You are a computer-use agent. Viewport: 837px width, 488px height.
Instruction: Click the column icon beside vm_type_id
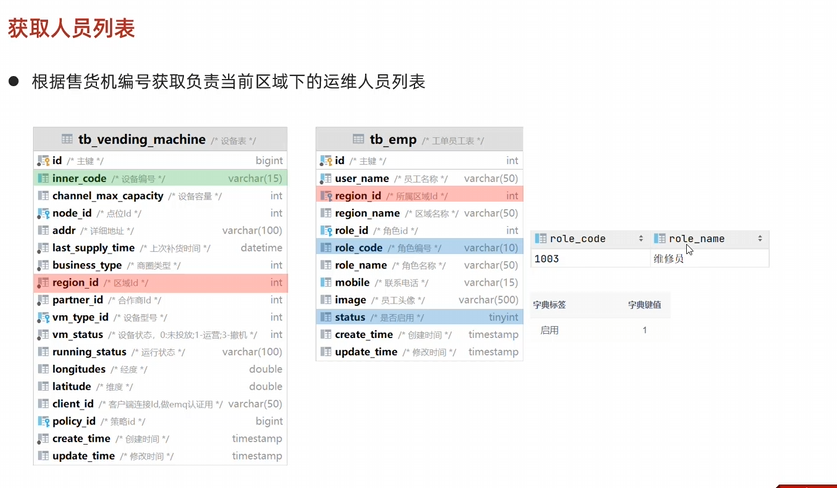click(43, 318)
